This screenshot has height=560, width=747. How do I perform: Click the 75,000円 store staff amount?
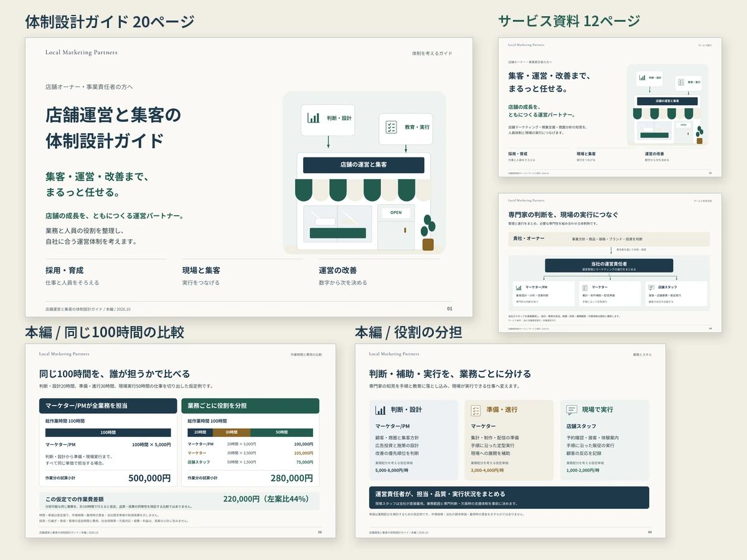tap(305, 462)
